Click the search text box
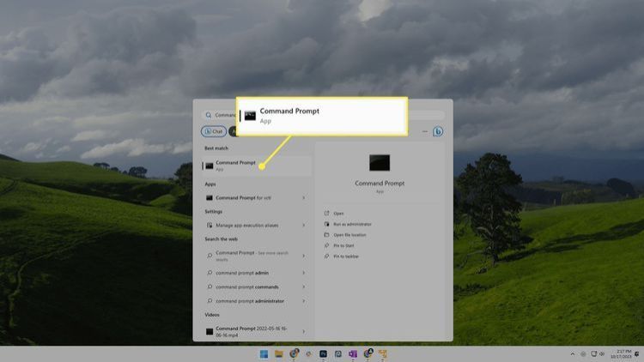The image size is (644, 362). (x=223, y=115)
